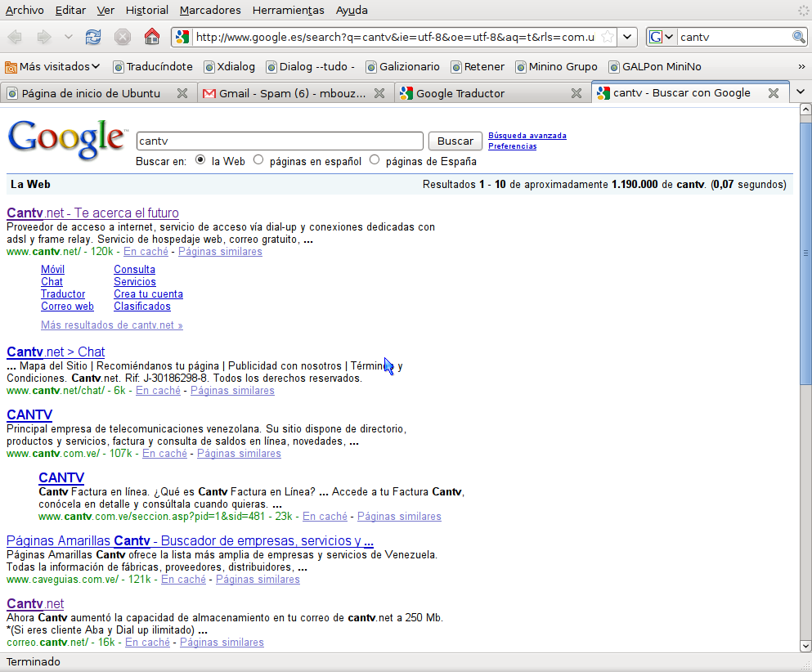Click the browser Forward arrow button

[x=44, y=37]
